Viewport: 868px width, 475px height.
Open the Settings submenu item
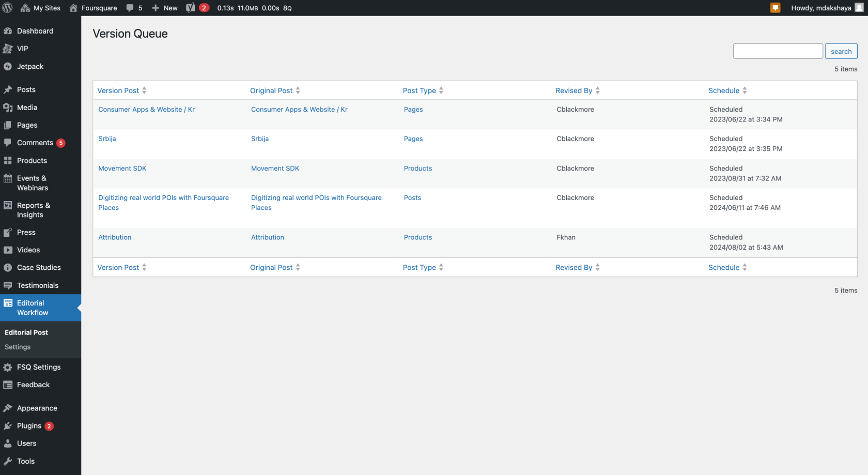[18, 347]
